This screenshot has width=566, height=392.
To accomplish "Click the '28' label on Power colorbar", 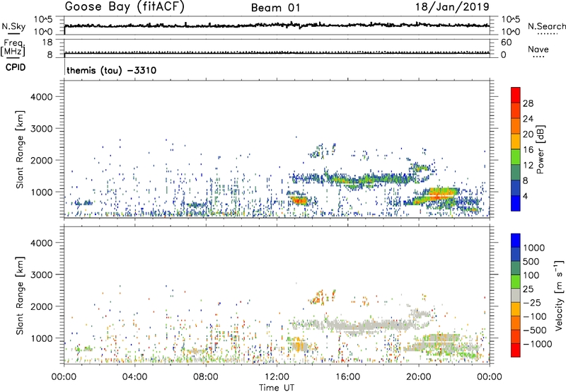I will pyautogui.click(x=528, y=103).
